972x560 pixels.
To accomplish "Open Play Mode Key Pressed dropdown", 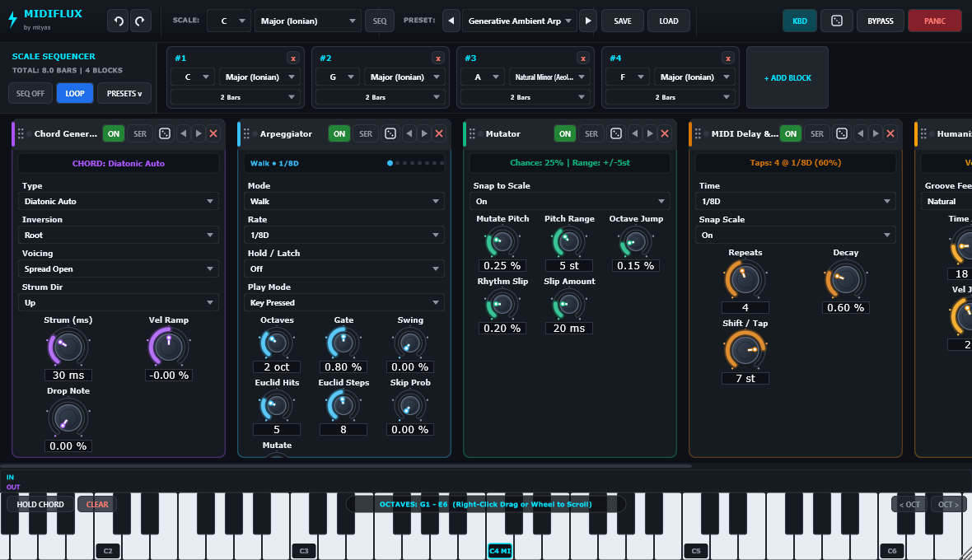I will tap(344, 302).
